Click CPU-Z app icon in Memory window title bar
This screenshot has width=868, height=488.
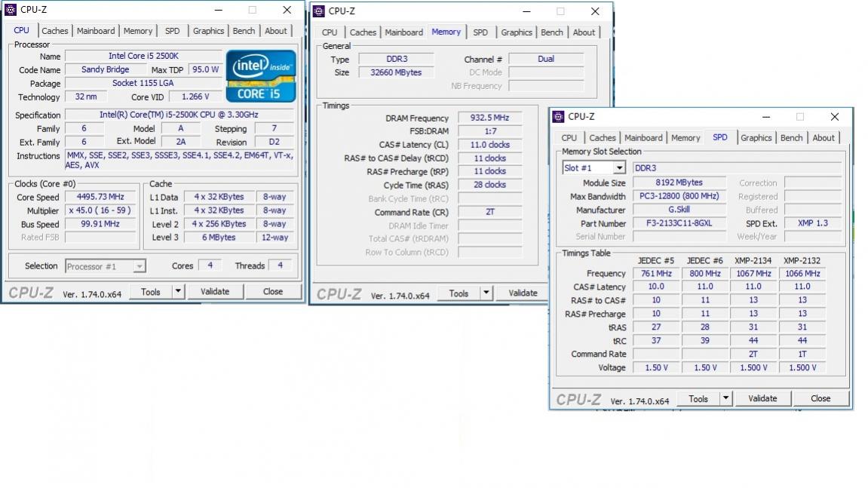tap(319, 11)
